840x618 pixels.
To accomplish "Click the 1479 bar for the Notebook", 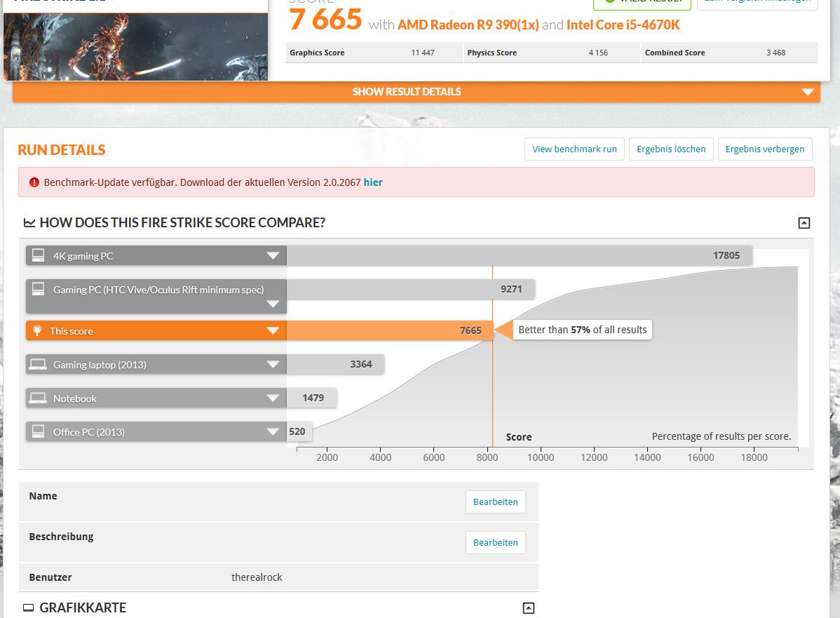I will coord(312,398).
